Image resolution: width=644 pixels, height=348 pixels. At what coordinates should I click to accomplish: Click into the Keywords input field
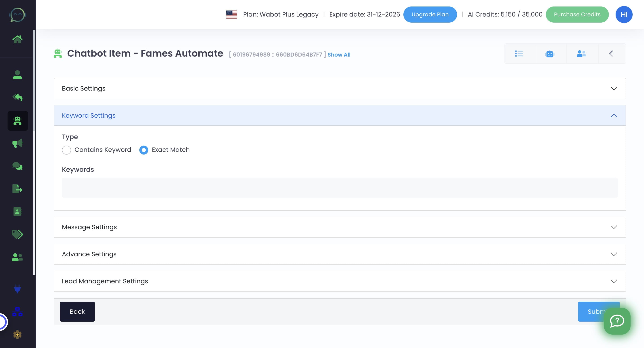point(339,188)
